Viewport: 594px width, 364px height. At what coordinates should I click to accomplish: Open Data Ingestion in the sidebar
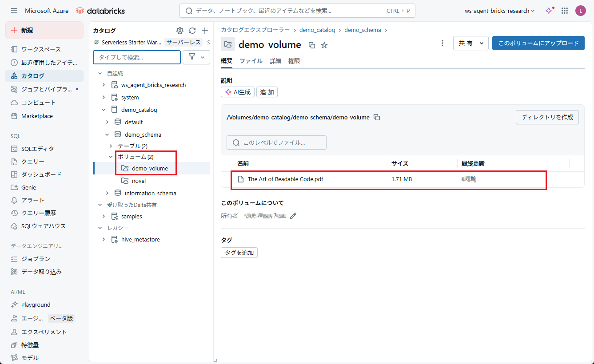click(44, 272)
